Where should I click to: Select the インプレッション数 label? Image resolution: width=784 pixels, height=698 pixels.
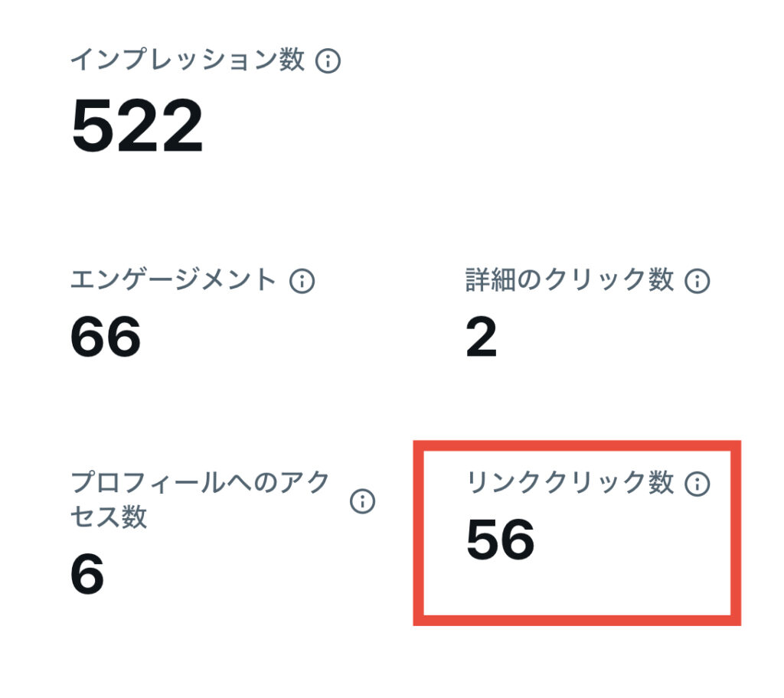(x=188, y=60)
